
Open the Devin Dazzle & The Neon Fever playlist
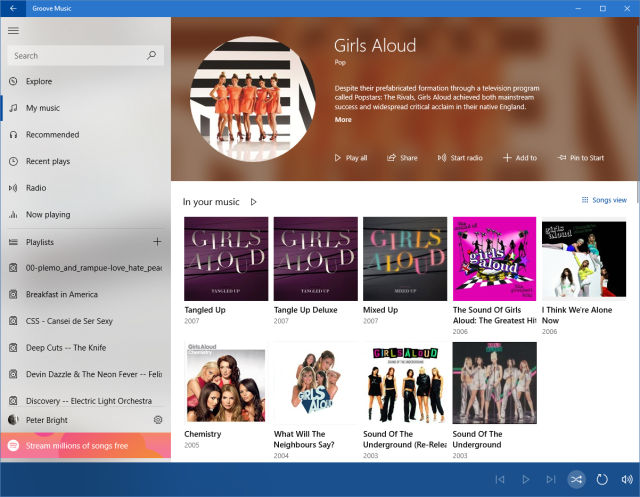tap(86, 374)
